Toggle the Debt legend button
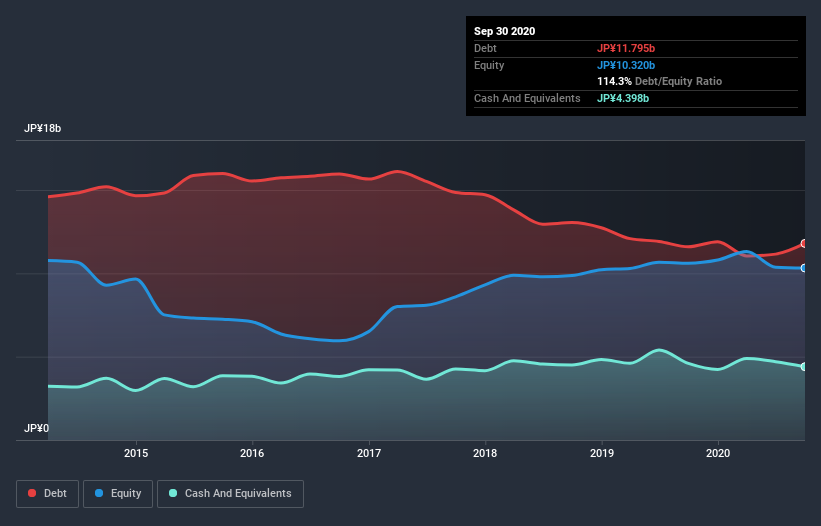821x526 pixels. click(x=47, y=494)
